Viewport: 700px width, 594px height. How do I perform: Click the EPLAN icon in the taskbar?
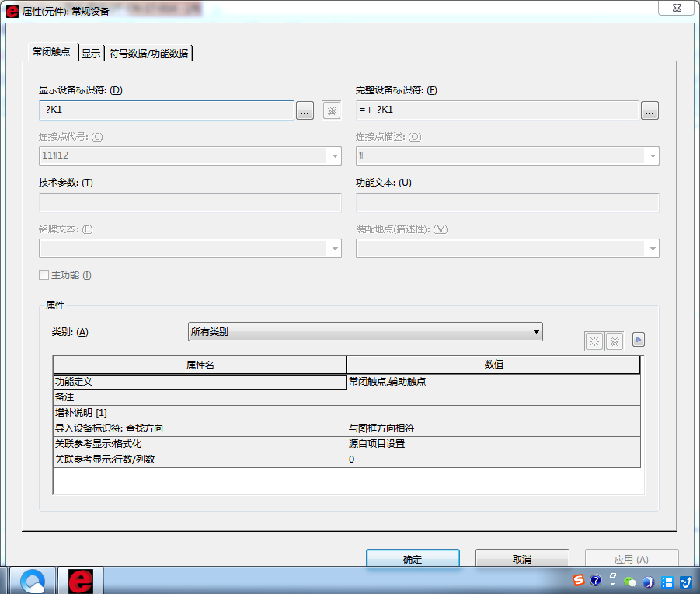(81, 580)
